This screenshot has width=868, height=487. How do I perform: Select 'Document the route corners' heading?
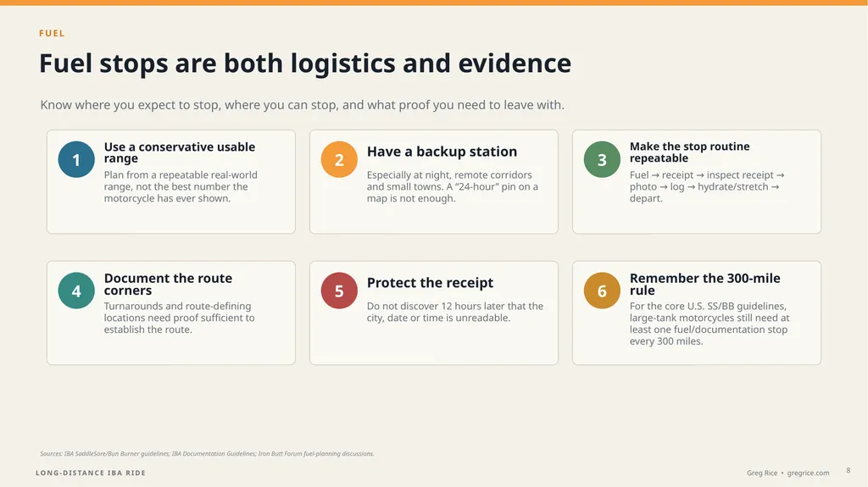[x=168, y=284]
